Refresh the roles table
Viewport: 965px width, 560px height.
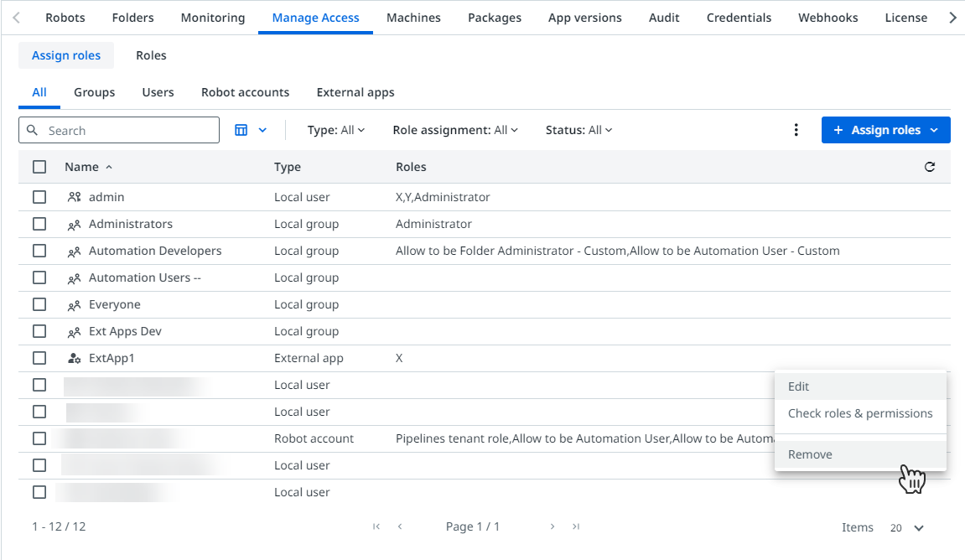click(930, 167)
